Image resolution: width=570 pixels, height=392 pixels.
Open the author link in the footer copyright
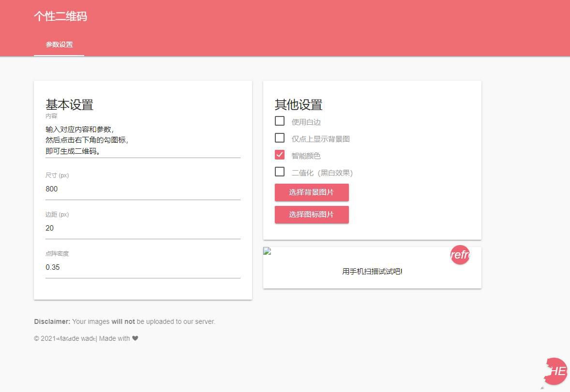pyautogui.click(x=77, y=338)
